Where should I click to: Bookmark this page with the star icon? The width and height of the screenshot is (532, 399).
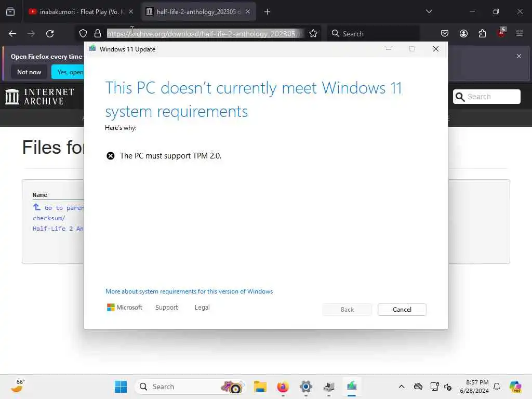click(313, 34)
